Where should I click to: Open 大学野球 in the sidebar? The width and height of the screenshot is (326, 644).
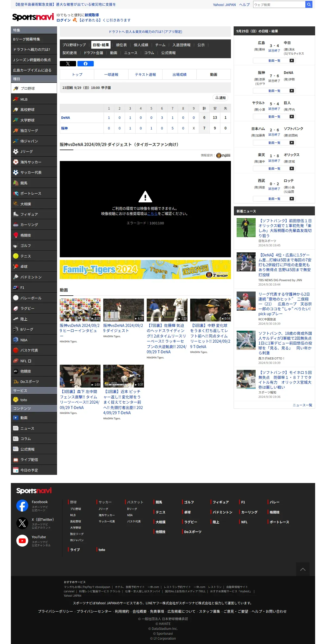(x=34, y=120)
